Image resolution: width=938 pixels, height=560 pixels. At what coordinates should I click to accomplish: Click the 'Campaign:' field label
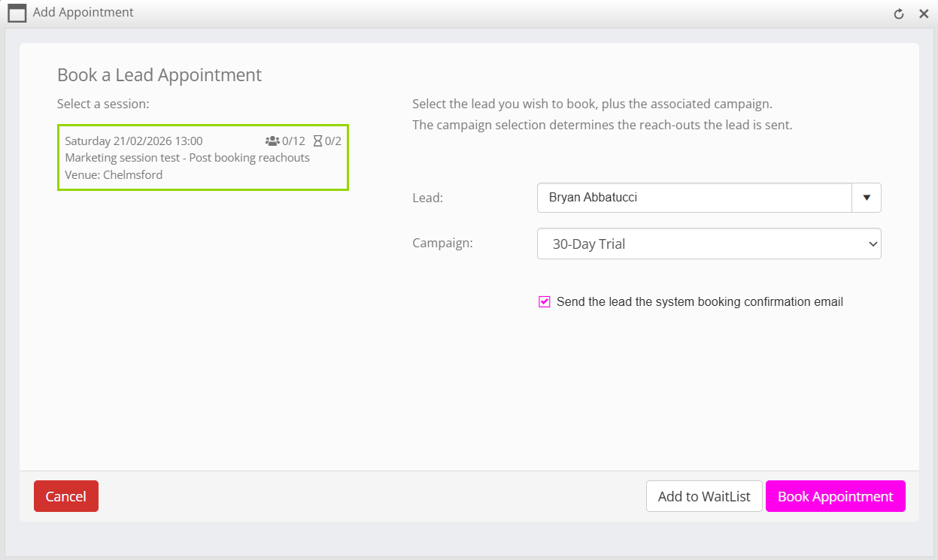[x=442, y=244]
